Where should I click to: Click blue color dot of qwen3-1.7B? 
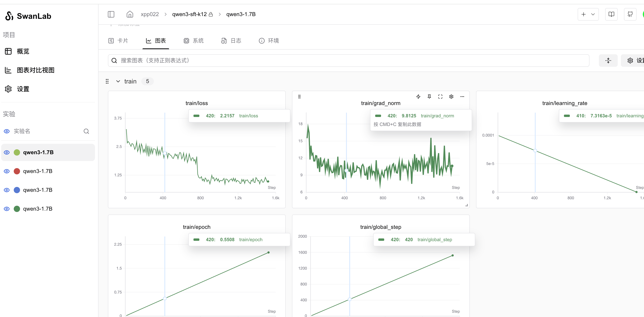point(17,190)
